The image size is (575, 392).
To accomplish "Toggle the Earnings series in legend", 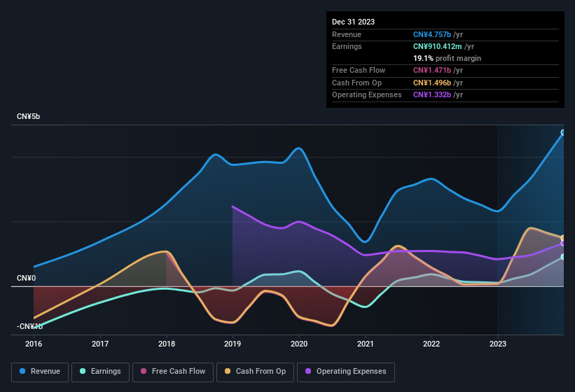I will coord(101,372).
